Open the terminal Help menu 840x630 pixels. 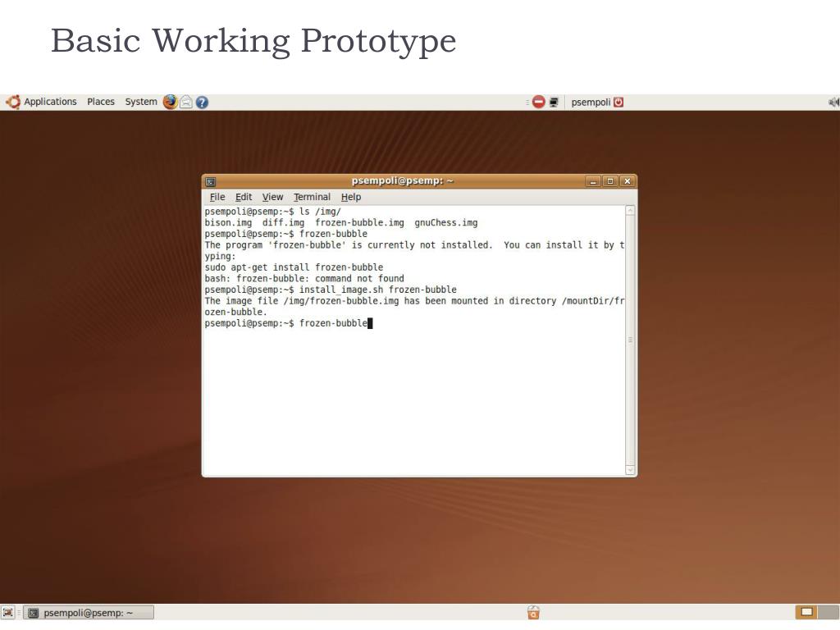351,197
